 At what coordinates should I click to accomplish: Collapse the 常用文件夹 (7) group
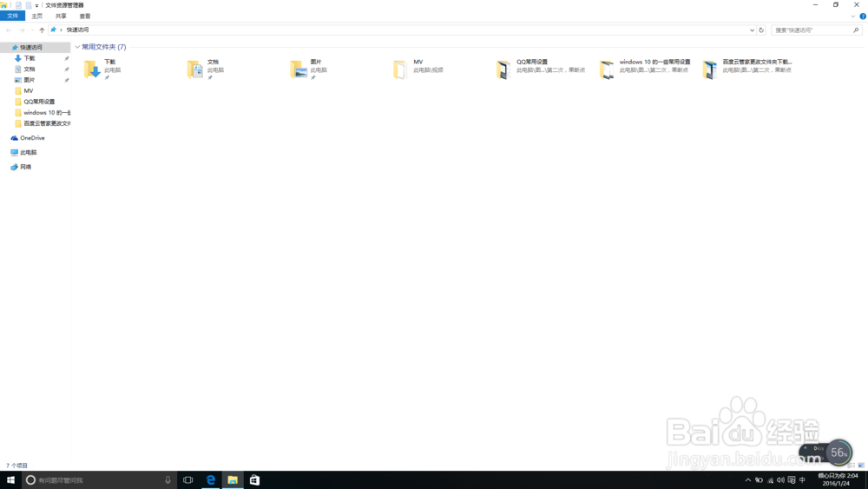coord(77,47)
